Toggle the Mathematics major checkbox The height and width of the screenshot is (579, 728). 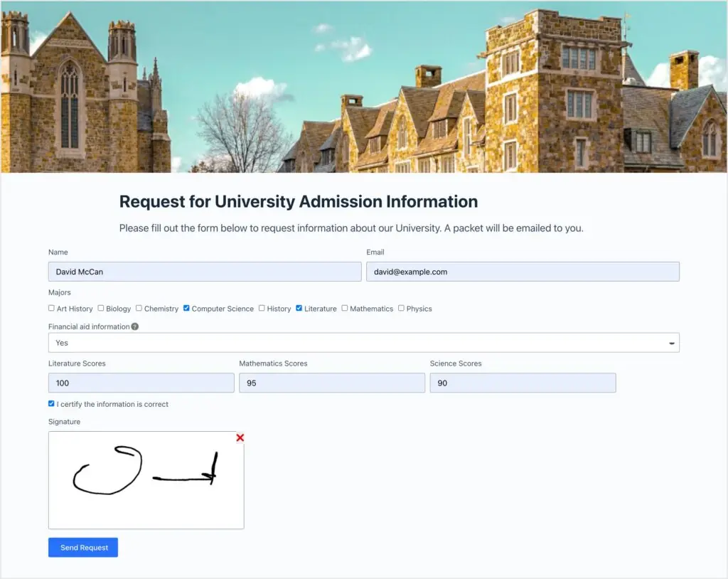[345, 308]
